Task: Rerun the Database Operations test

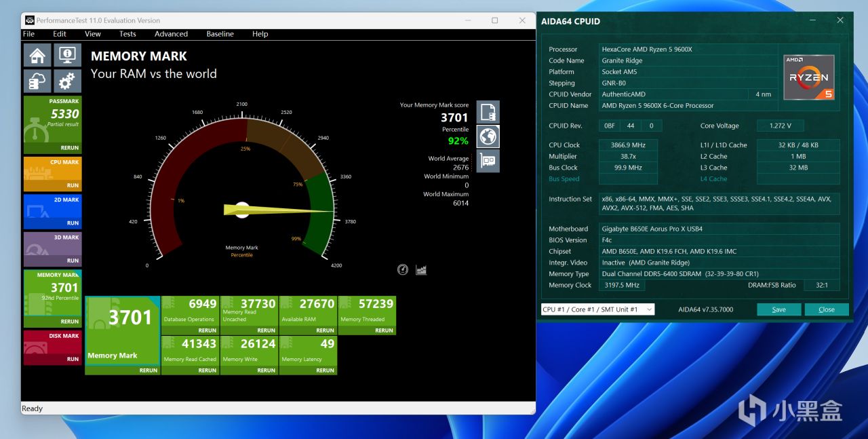Action: pyautogui.click(x=208, y=330)
